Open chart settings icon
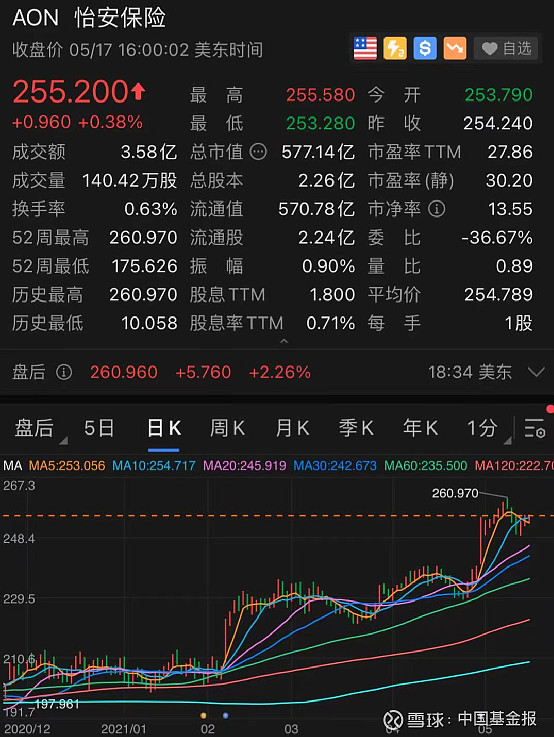Viewport: 554px width, 737px height. (x=535, y=429)
